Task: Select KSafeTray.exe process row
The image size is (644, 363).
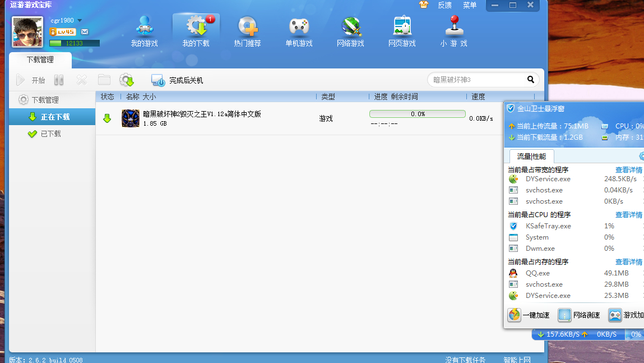Action: click(574, 226)
